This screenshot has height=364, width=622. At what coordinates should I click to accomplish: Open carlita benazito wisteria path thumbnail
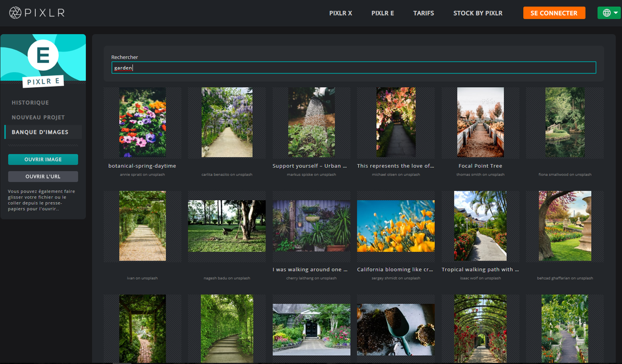227,122
